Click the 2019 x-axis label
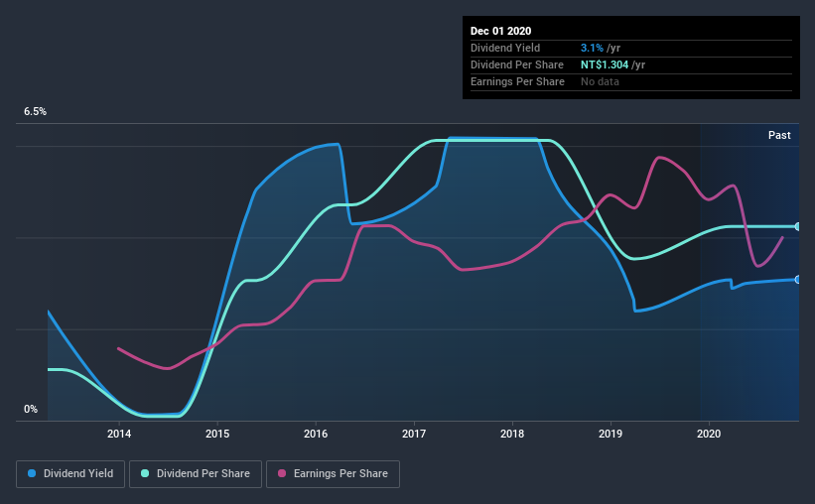 pos(611,434)
